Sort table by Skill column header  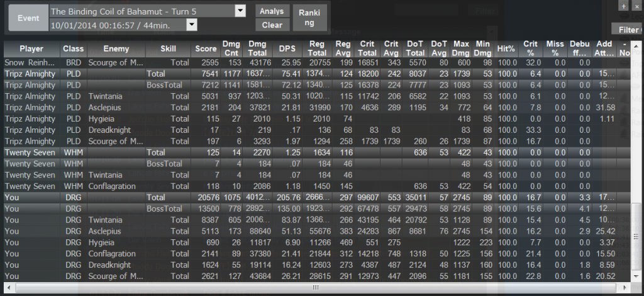pyautogui.click(x=168, y=48)
